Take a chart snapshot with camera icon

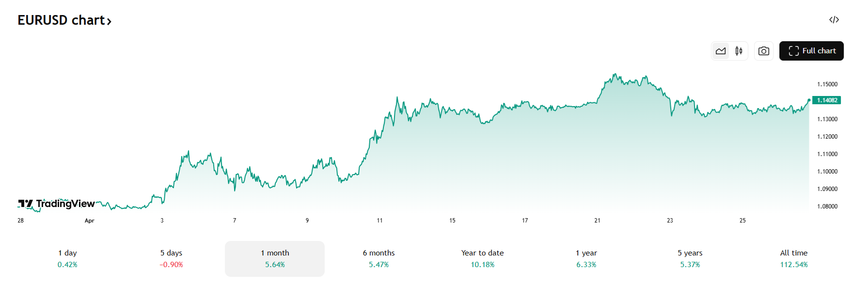764,51
